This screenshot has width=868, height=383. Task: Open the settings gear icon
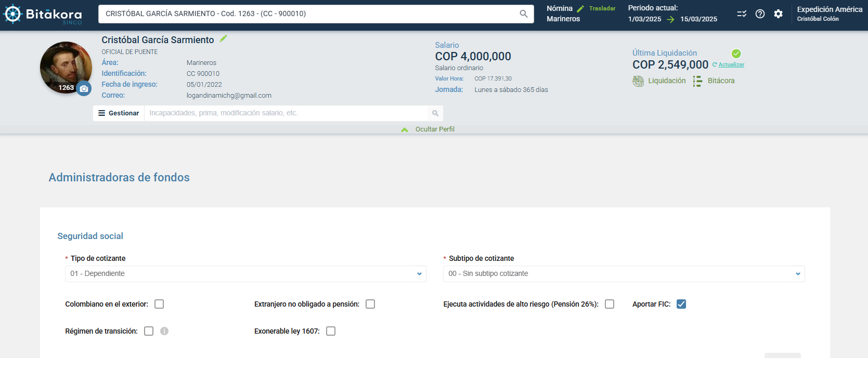778,14
